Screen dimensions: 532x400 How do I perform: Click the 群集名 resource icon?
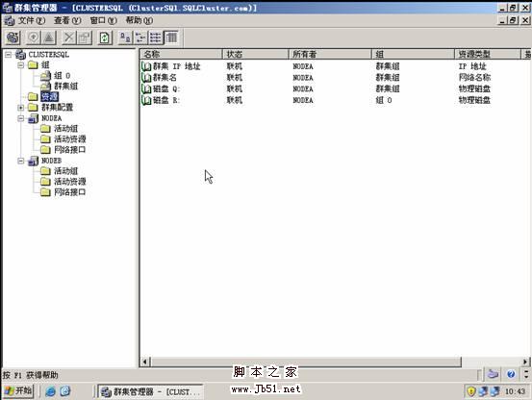146,78
